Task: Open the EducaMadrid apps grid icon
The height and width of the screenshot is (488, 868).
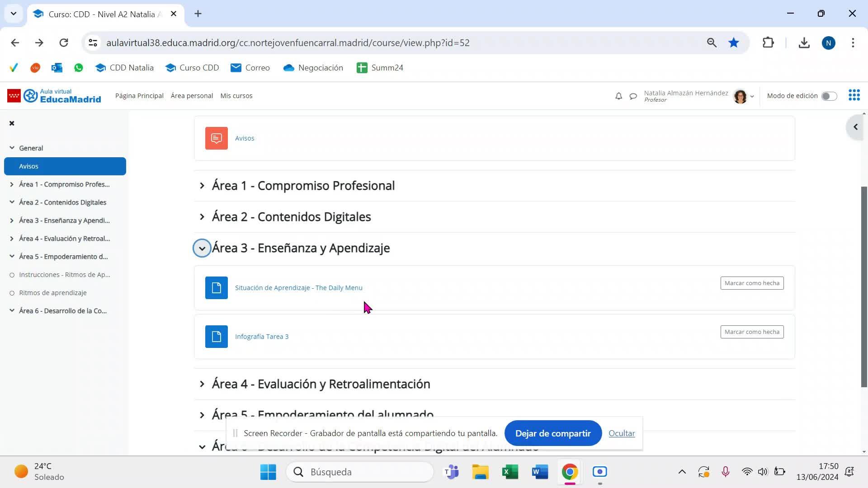Action: coord(854,95)
